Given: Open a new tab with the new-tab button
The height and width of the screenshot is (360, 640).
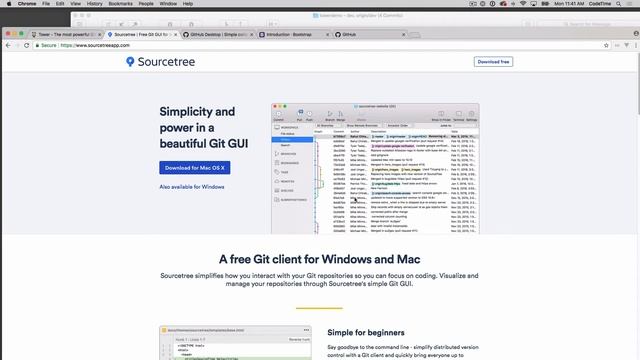Looking at the screenshot, I should point(415,35).
